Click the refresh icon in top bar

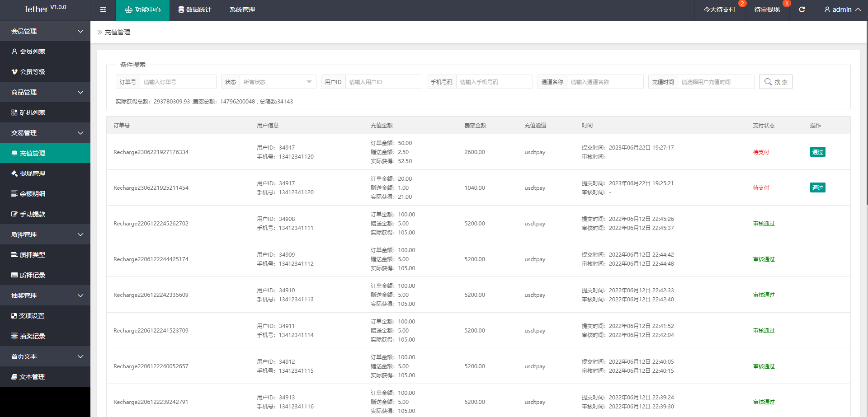click(x=802, y=9)
